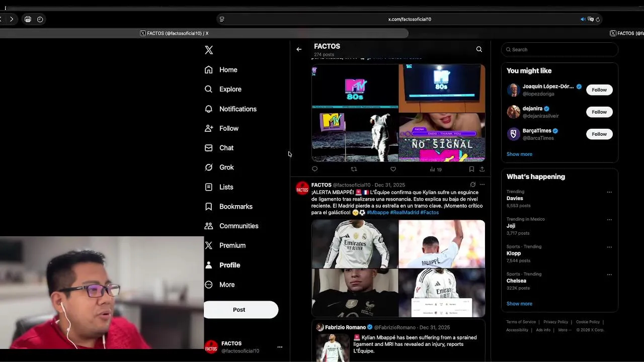This screenshot has width=644, height=362.
Task: Share the MTV 80s post
Action: click(x=482, y=169)
